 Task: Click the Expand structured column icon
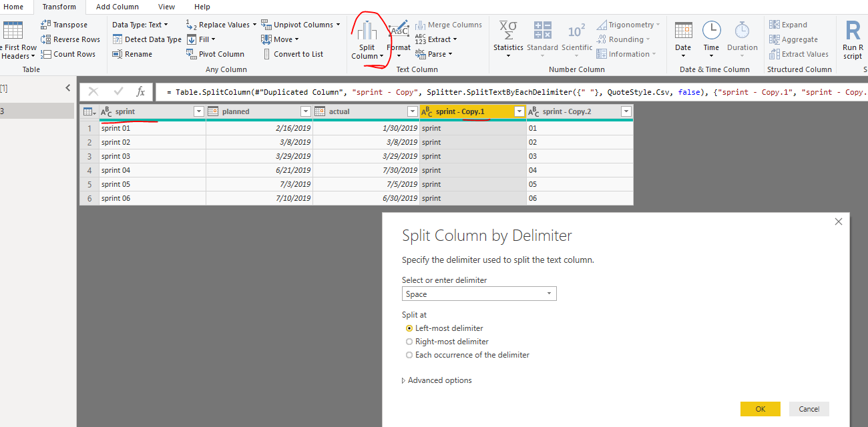coord(774,25)
